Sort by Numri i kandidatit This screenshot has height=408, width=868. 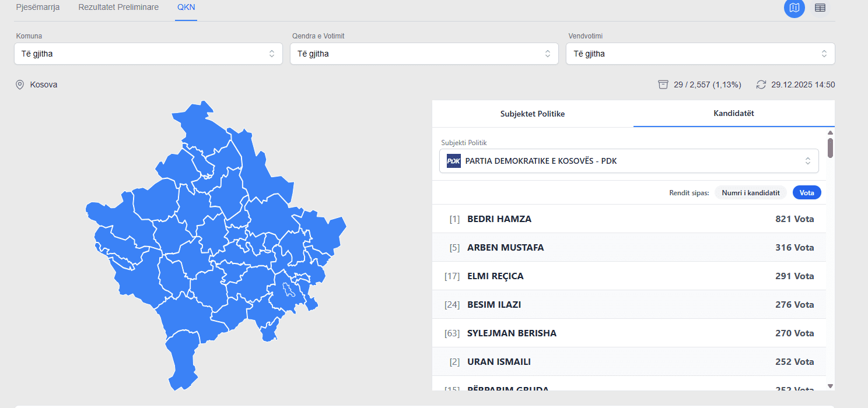750,192
